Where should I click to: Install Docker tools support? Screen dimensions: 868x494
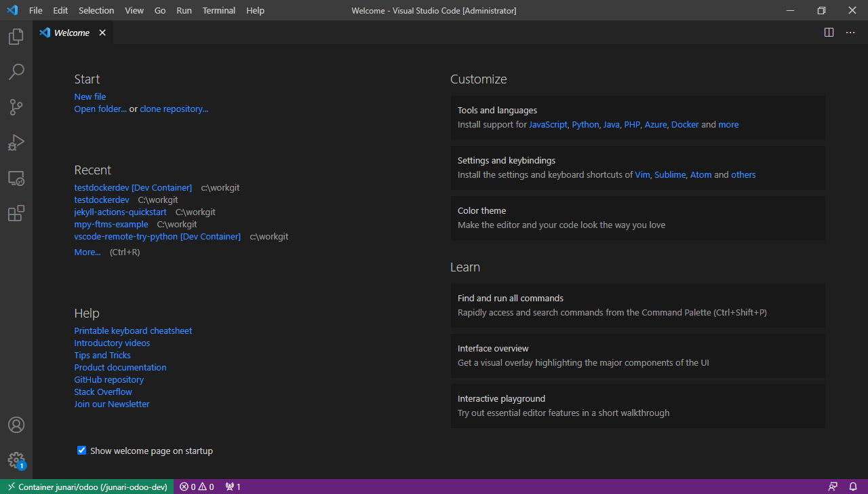click(685, 124)
